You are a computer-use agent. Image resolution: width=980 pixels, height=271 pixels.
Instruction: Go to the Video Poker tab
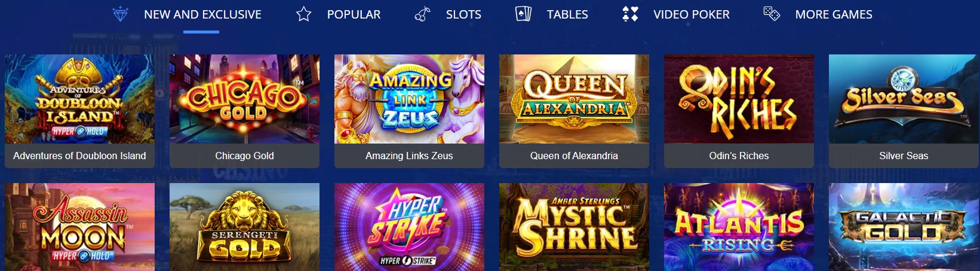point(692,14)
